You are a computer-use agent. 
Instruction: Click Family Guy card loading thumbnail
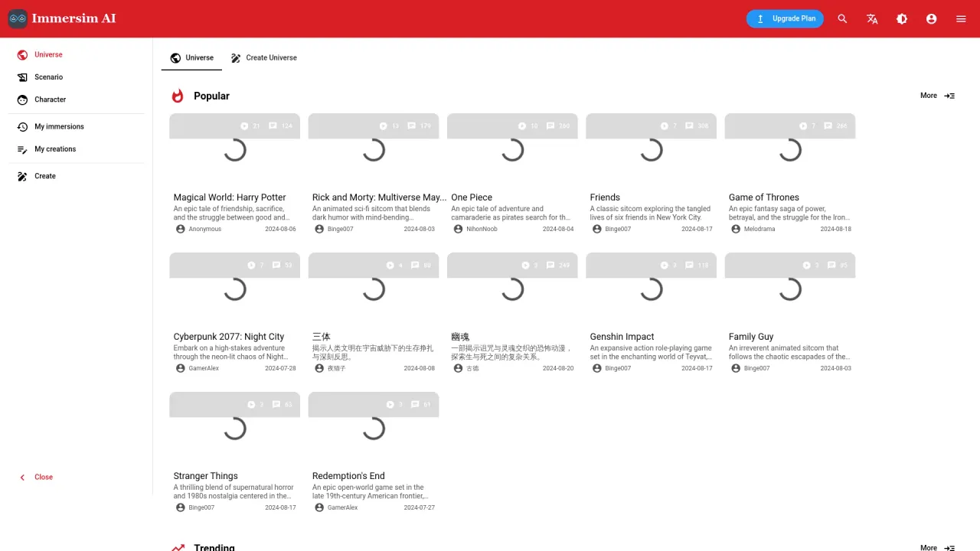[x=790, y=289]
